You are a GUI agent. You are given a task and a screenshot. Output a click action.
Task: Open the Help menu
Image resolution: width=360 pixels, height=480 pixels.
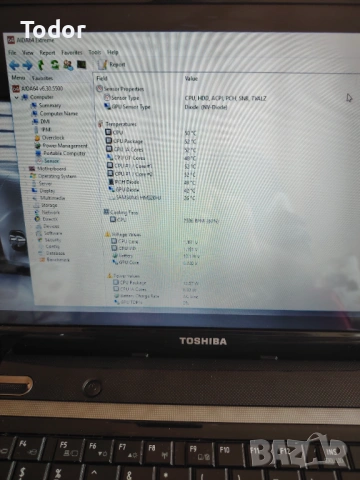(x=113, y=52)
